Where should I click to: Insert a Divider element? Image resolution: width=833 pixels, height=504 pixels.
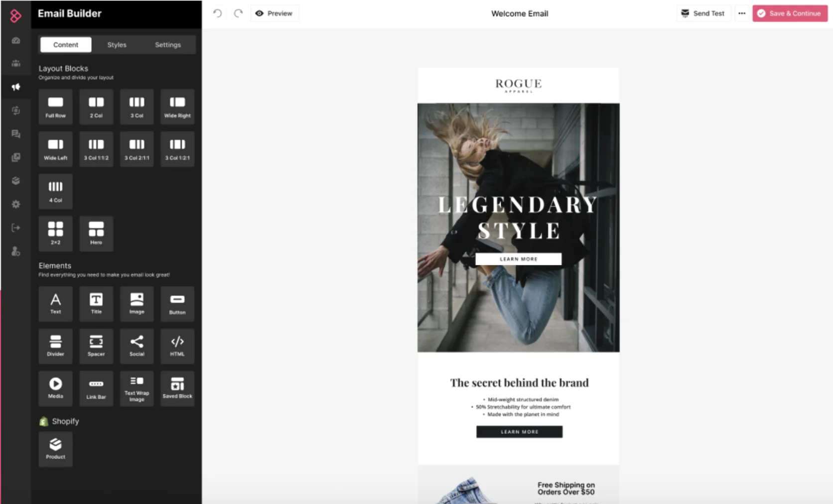point(55,346)
